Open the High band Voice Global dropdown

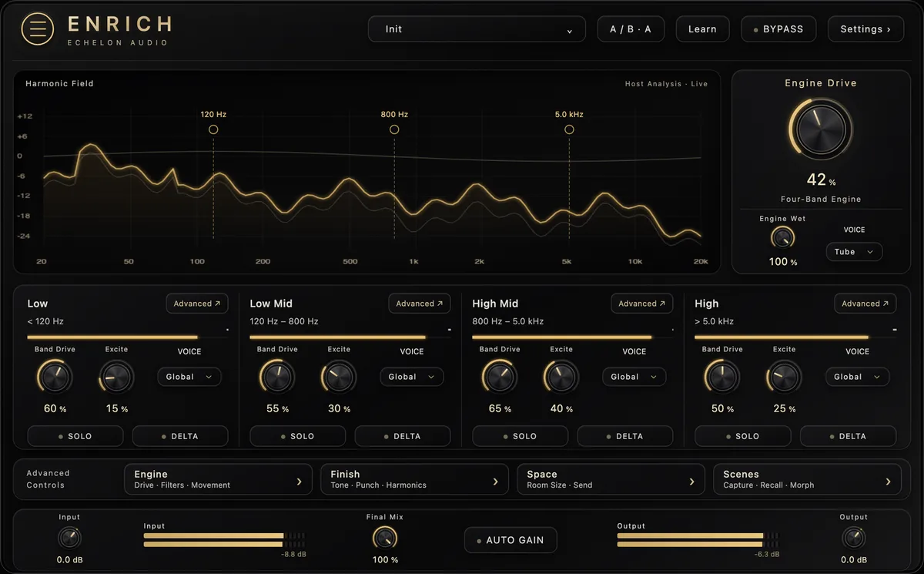(x=858, y=377)
